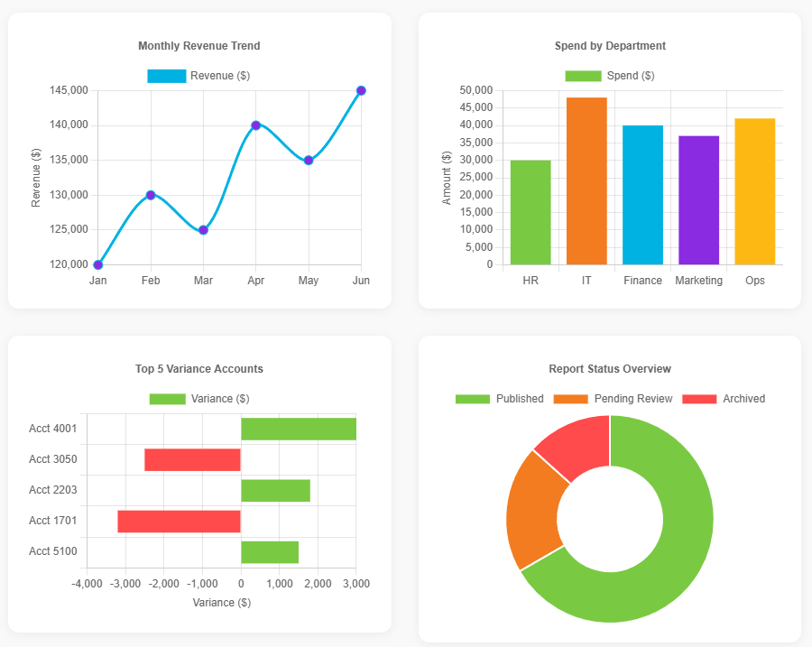Click the June data point on revenue line

(x=361, y=90)
